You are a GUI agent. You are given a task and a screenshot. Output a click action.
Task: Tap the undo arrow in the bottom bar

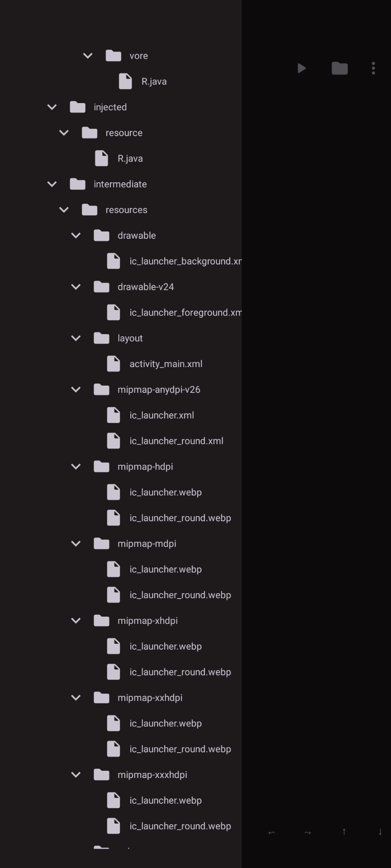point(272,832)
